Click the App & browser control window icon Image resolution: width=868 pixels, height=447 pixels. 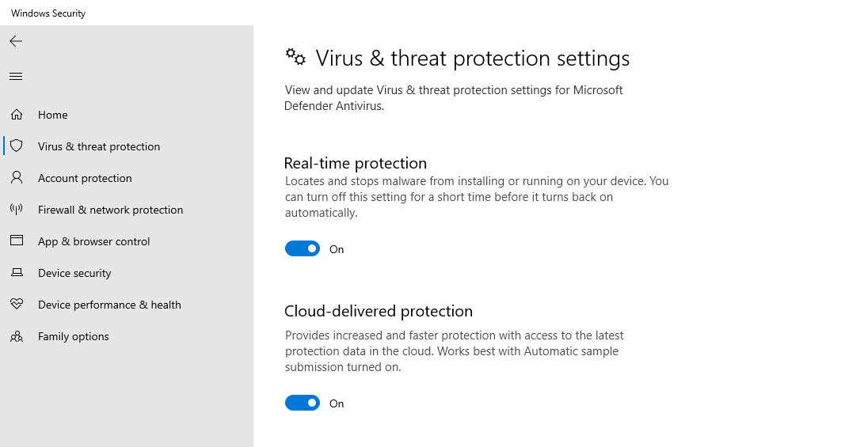(17, 241)
